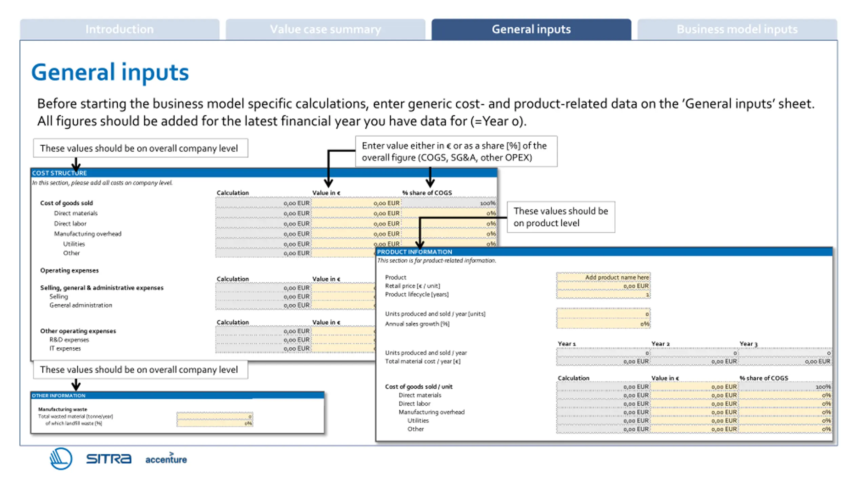
Task: Click '% share of COGS' header in Cost Structure
Action: coord(427,192)
